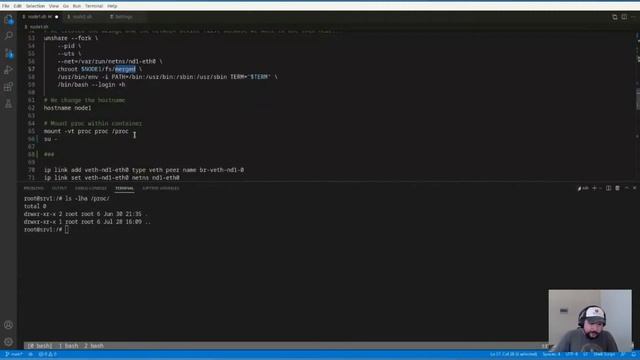
Task: Click the editor vertical scrollbar
Action: [x=638, y=100]
